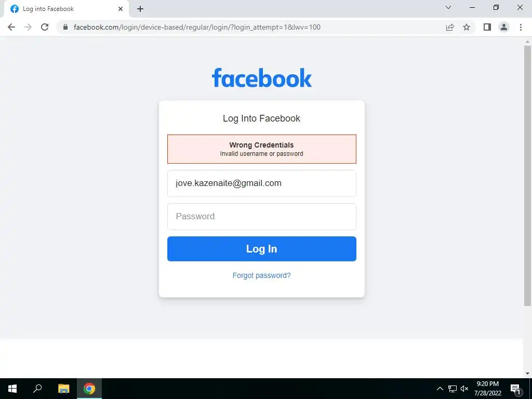
Task: Click the email field with jove.kazenaite@gmail.com
Action: pyautogui.click(x=262, y=183)
